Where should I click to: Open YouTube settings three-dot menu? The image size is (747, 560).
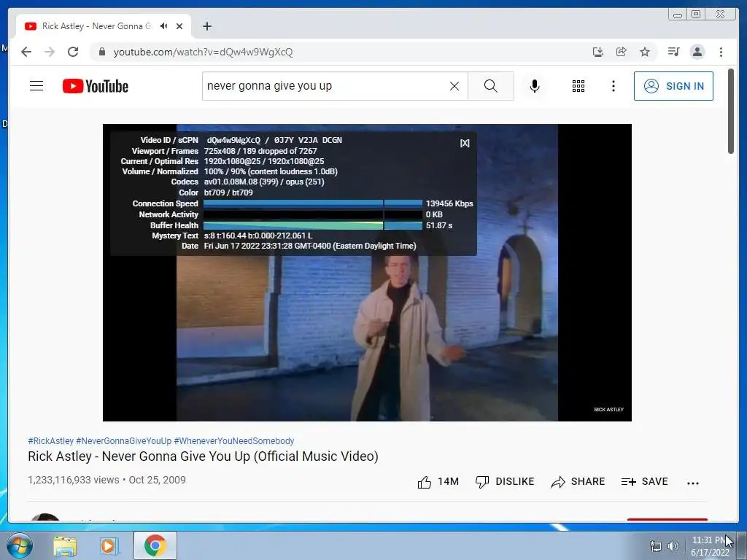613,86
